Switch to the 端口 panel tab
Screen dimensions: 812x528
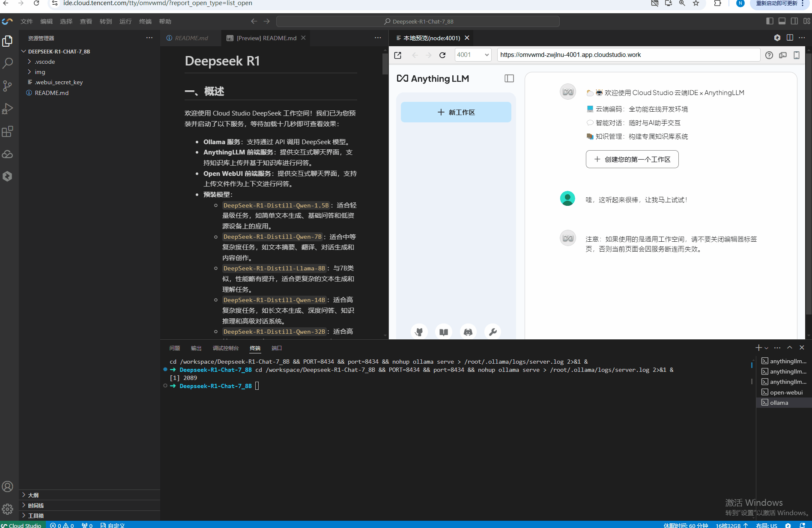click(277, 348)
